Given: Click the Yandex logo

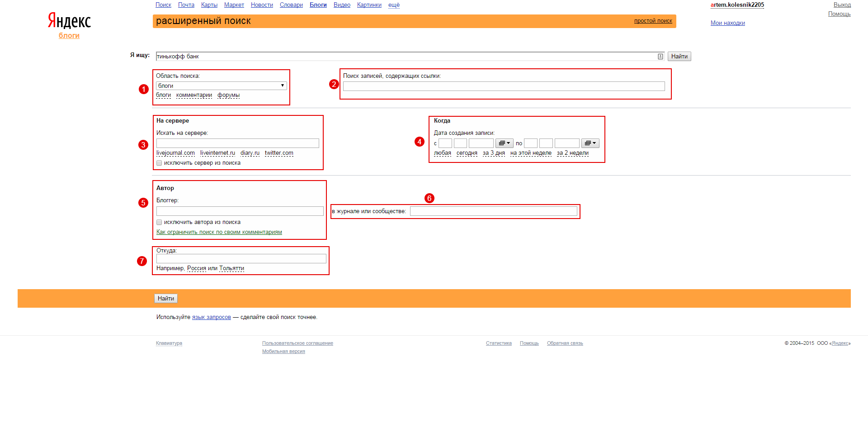Looking at the screenshot, I should [x=69, y=21].
